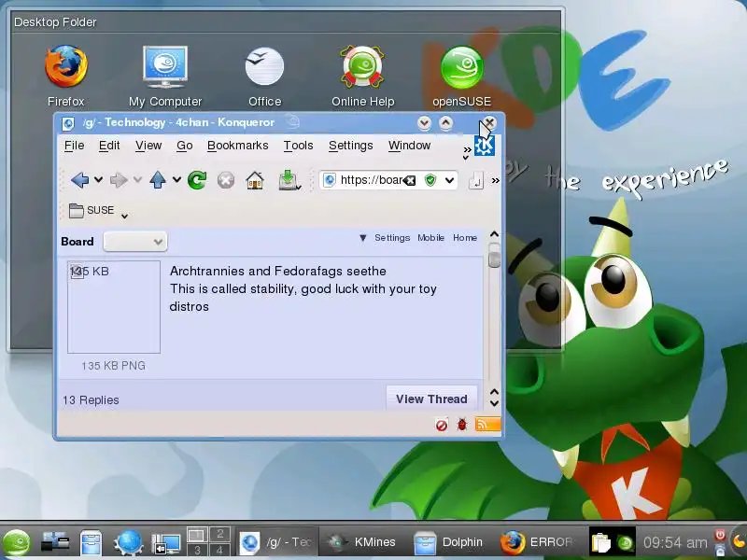Click the 09:54 am clock
The height and width of the screenshot is (560, 747).
[675, 542]
